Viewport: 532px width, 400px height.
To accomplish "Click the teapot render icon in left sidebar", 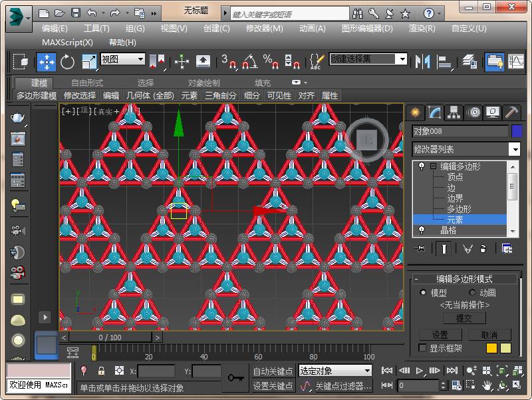I will (x=18, y=118).
